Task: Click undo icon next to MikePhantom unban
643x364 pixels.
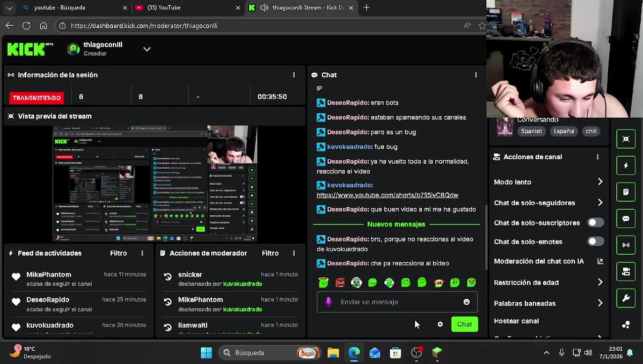Action: tap(168, 302)
